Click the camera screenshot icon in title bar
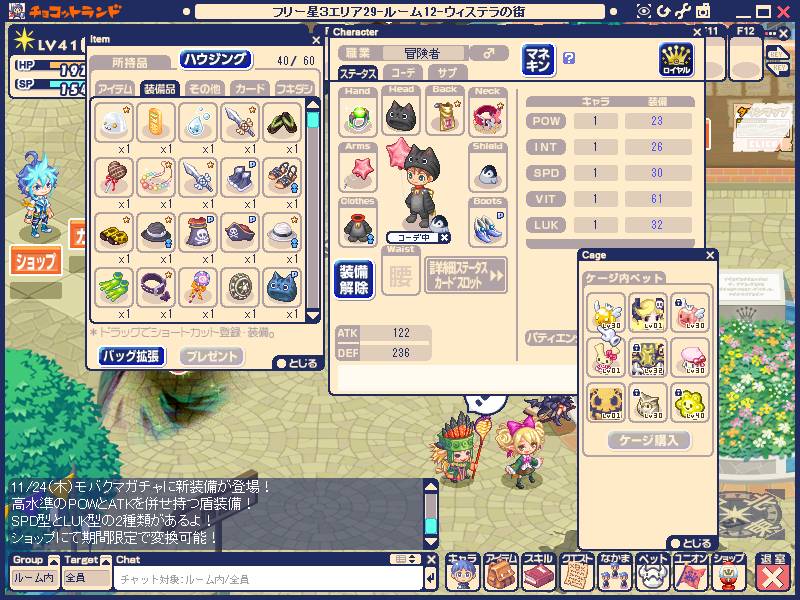Image resolution: width=800 pixels, height=600 pixels. (703, 11)
